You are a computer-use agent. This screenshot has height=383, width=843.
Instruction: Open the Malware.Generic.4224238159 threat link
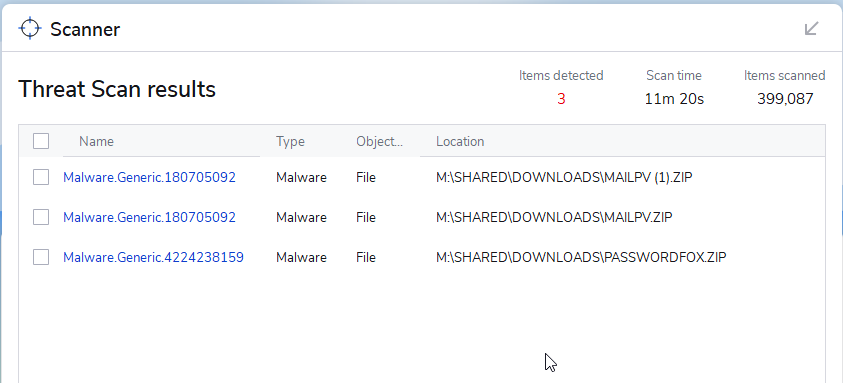point(153,257)
